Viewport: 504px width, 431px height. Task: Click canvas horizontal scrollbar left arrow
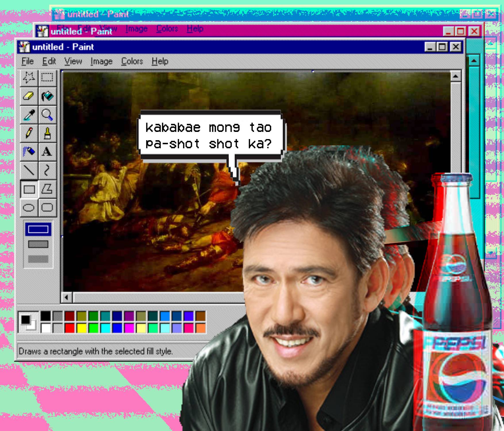[67, 297]
